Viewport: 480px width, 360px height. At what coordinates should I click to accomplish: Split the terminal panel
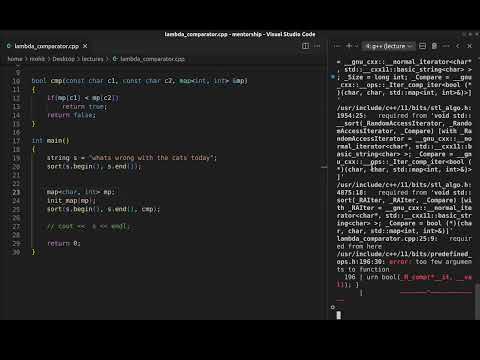point(422,46)
